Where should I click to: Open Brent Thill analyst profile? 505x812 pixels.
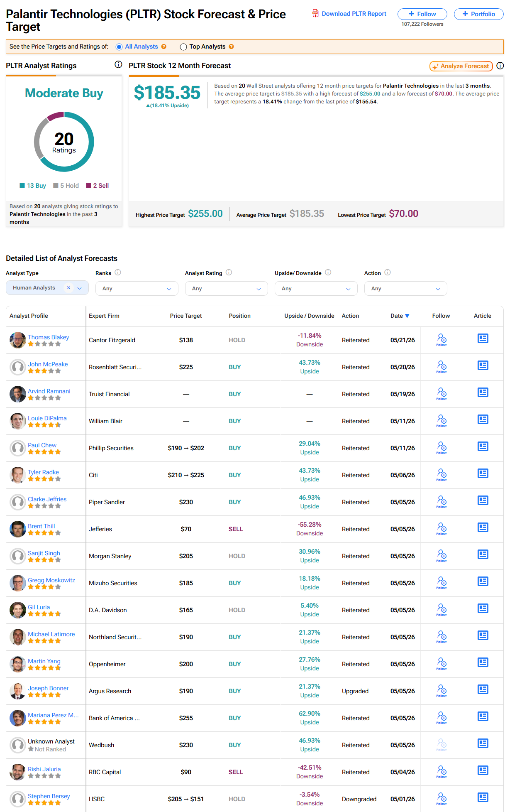pyautogui.click(x=41, y=526)
